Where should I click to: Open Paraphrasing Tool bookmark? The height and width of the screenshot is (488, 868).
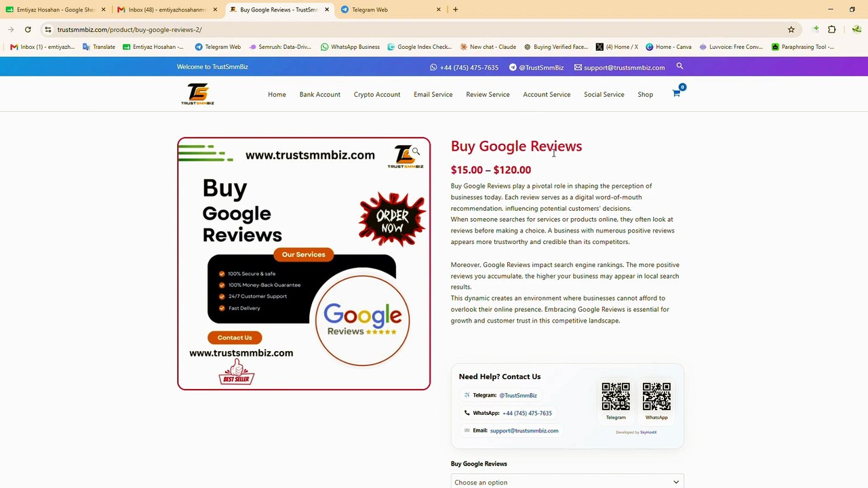click(x=803, y=47)
